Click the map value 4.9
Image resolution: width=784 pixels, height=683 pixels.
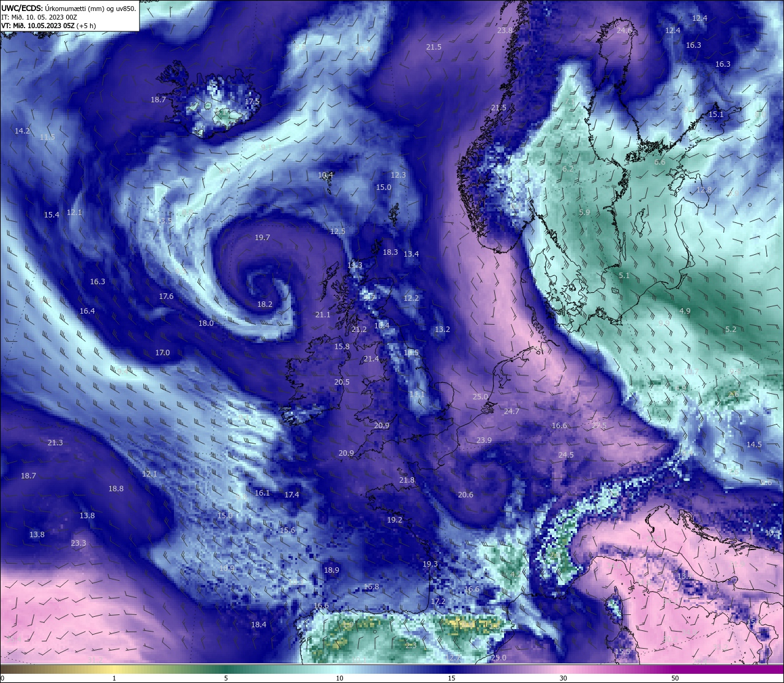685,311
